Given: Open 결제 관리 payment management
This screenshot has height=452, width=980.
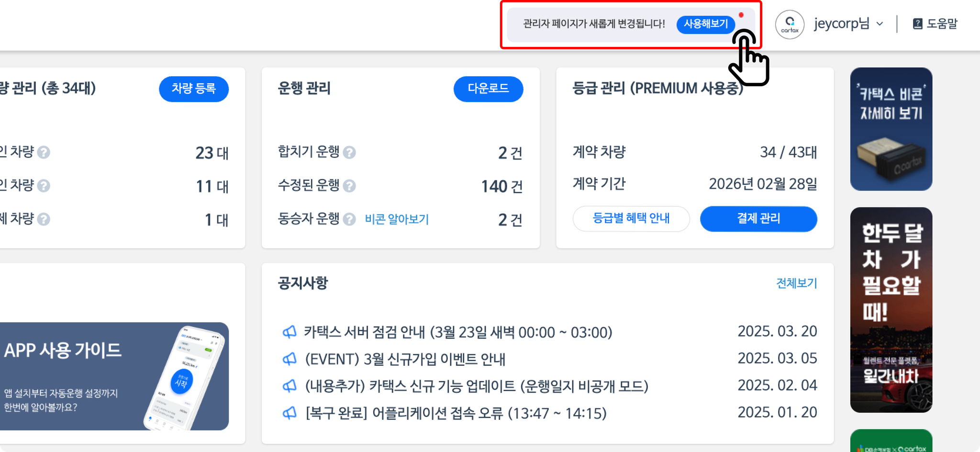Looking at the screenshot, I should [758, 219].
